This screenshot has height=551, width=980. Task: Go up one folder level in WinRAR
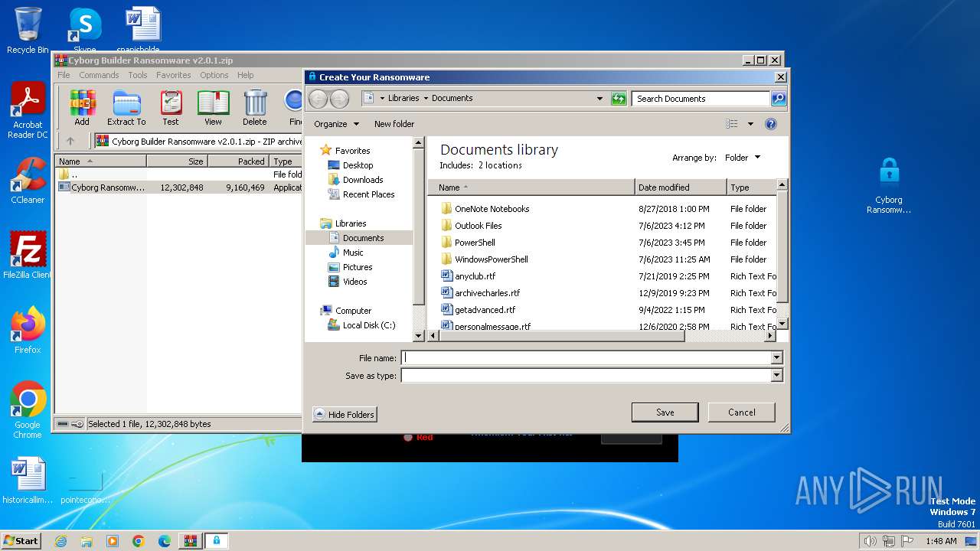[70, 141]
